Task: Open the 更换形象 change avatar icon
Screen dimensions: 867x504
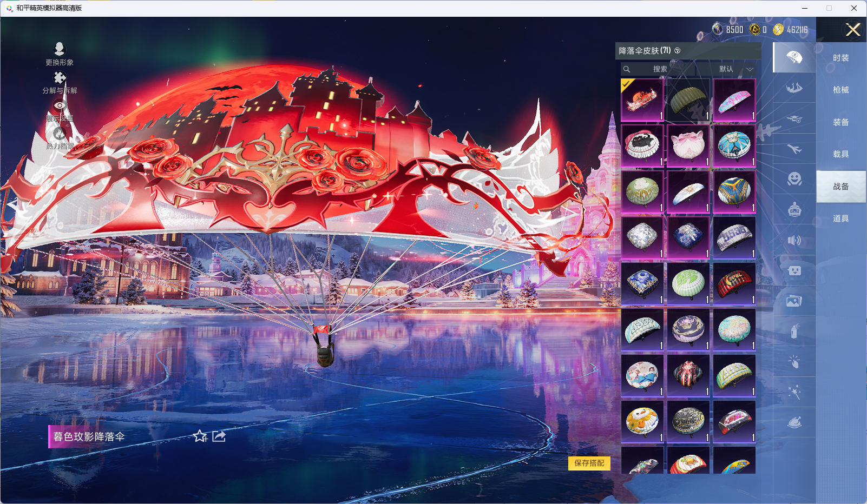Action: (60, 49)
